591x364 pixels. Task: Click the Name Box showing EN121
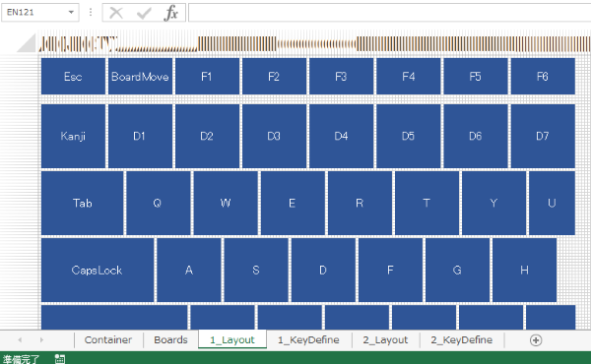pos(33,12)
